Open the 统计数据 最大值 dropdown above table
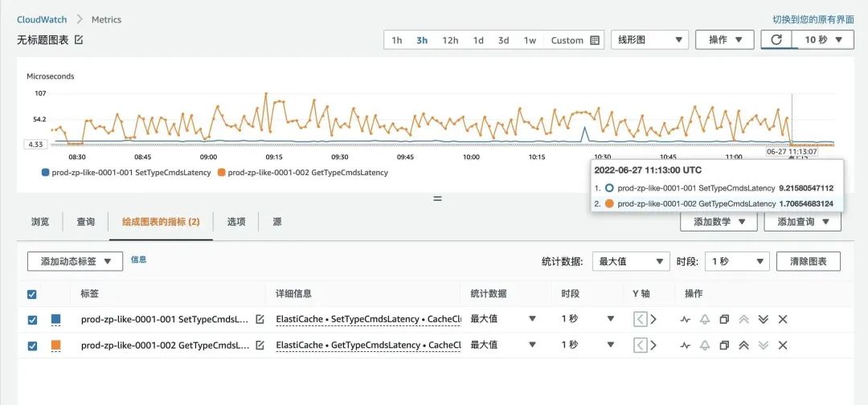Screen dimensions: 868x405 (631, 261)
